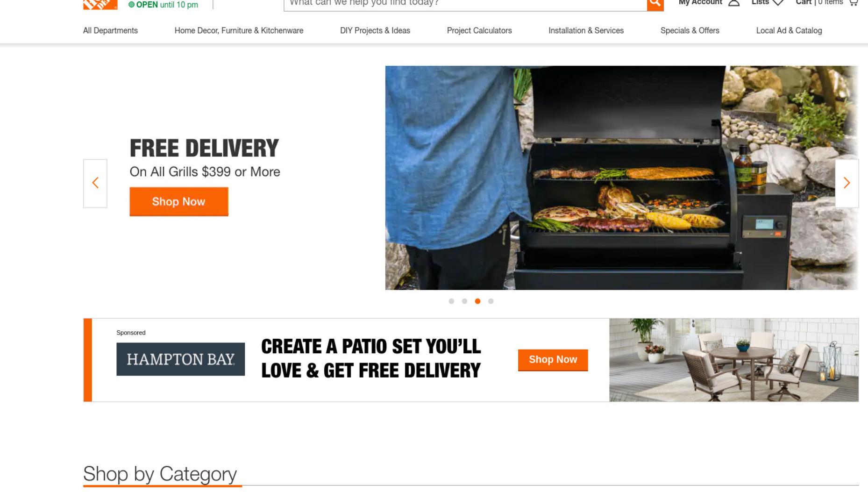Open the patio set banner image

click(x=734, y=360)
